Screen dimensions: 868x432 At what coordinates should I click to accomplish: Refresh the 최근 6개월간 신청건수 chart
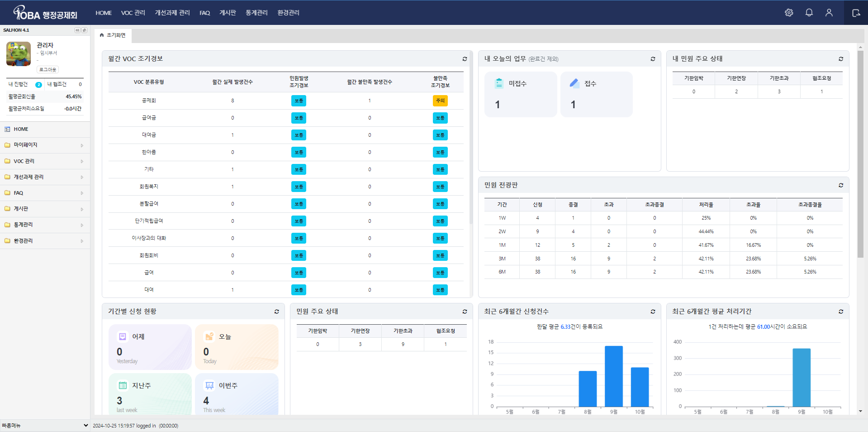pos(653,312)
